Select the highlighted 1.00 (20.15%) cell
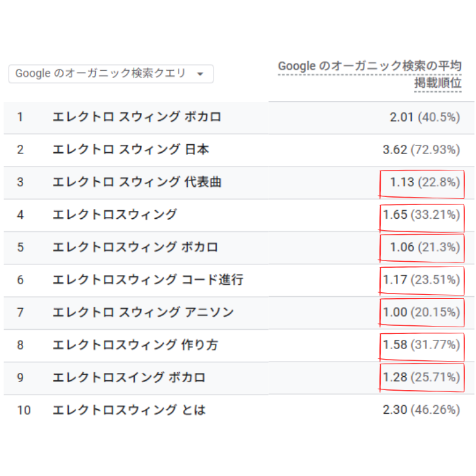The width and height of the screenshot is (476, 476). tap(421, 312)
